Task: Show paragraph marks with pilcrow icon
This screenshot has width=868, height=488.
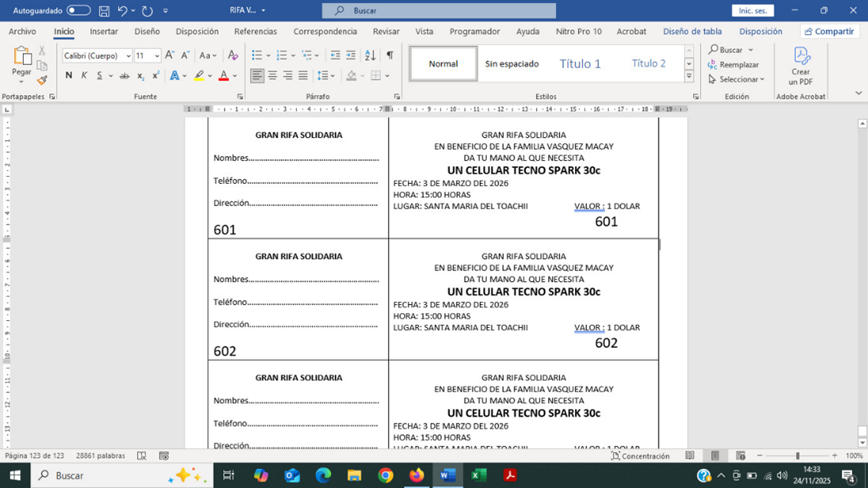Action: (x=390, y=55)
